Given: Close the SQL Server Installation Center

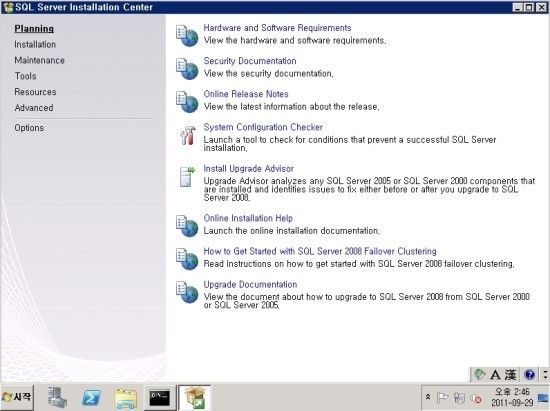Looking at the screenshot, I should [541, 7].
